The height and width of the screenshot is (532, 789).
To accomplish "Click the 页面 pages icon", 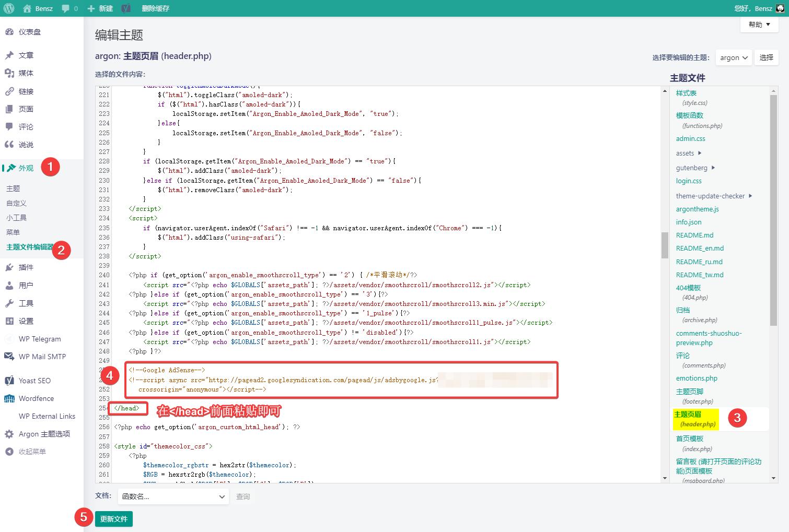I will (x=9, y=109).
